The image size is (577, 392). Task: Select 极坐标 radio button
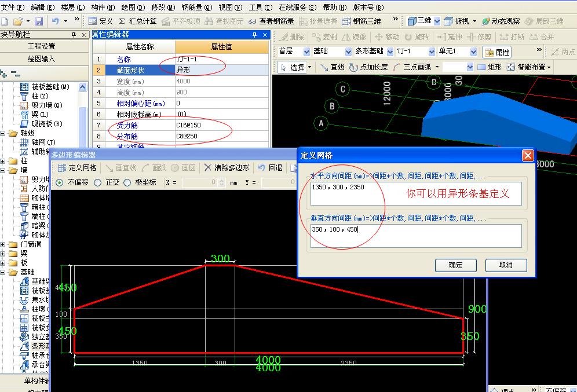tap(127, 182)
